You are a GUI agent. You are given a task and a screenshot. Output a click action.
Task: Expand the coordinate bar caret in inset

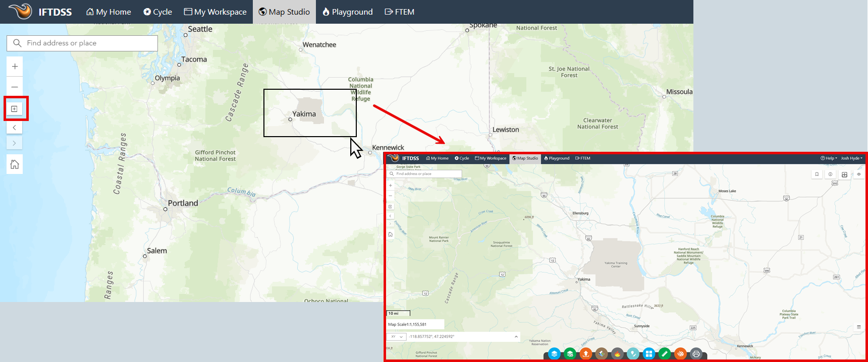coord(516,337)
